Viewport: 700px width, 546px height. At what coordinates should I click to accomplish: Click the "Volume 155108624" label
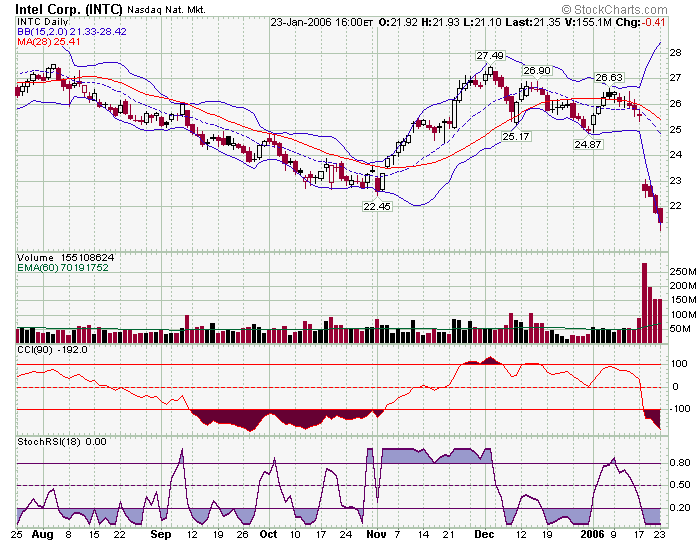[x=65, y=258]
